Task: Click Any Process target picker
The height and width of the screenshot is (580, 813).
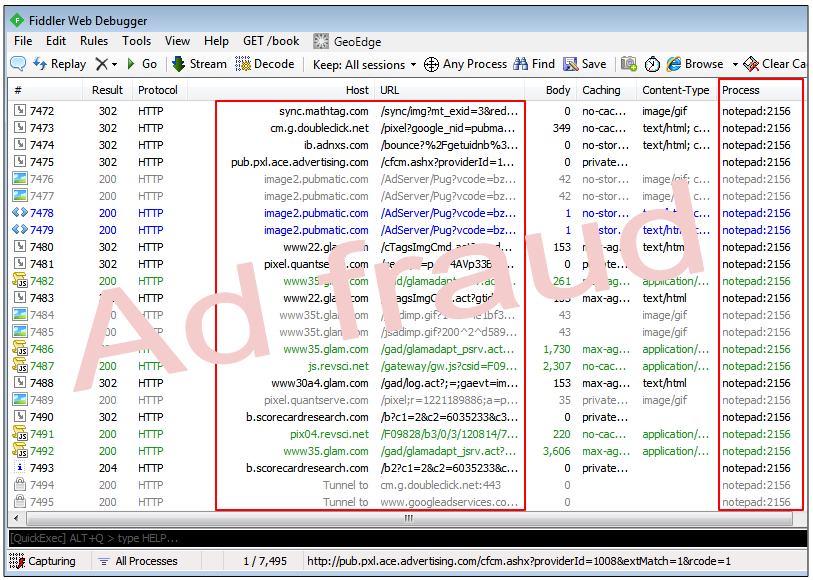Action: 465,64
